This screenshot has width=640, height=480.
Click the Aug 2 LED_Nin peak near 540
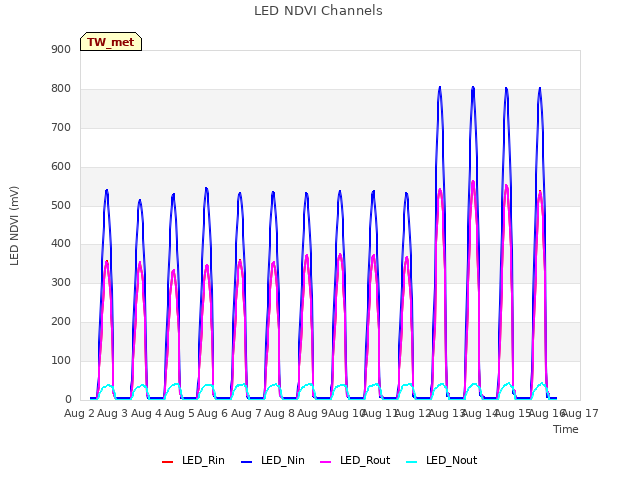point(107,191)
